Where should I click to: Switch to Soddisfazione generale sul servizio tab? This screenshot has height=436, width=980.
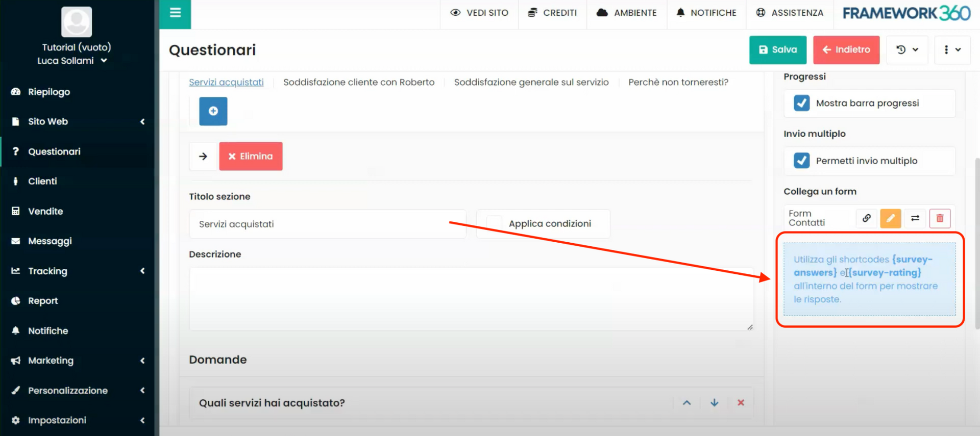[x=531, y=82]
